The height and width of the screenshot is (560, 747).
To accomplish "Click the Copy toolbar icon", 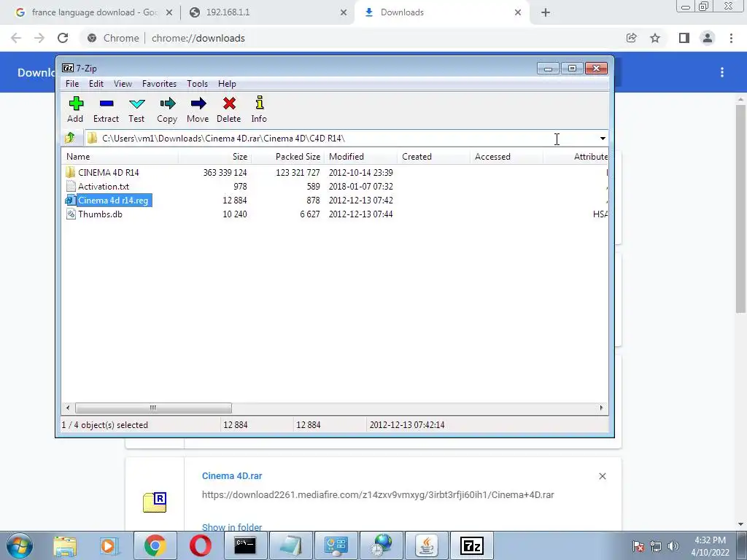I will pyautogui.click(x=167, y=109).
